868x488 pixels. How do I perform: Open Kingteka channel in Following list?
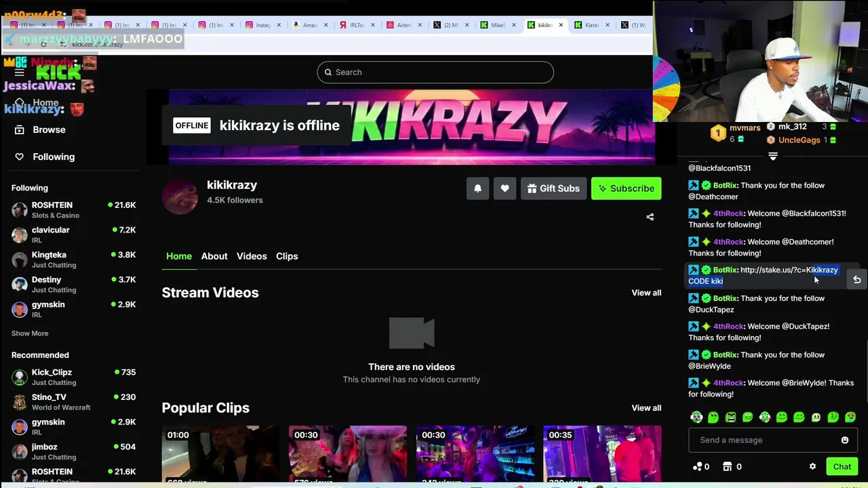73,260
